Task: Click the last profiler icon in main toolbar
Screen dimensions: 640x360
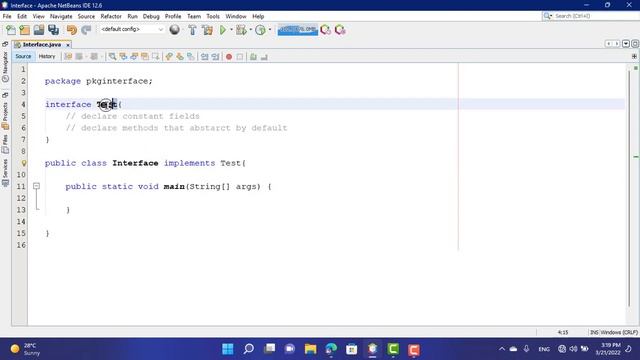Action: pos(340,30)
